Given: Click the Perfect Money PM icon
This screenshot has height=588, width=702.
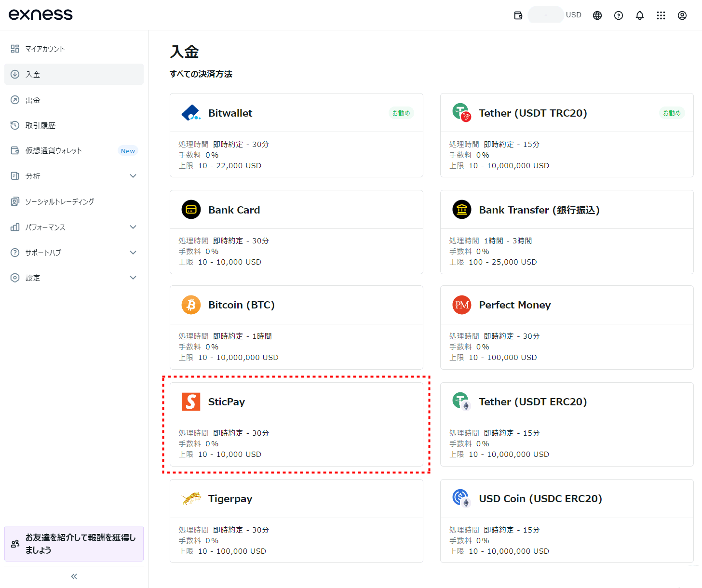Looking at the screenshot, I should point(462,305).
